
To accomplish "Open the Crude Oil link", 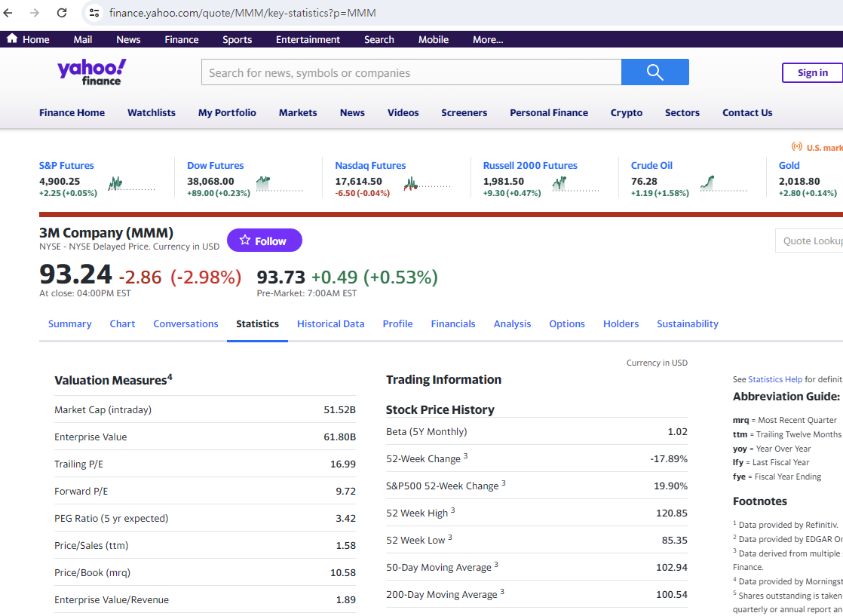I will (651, 166).
